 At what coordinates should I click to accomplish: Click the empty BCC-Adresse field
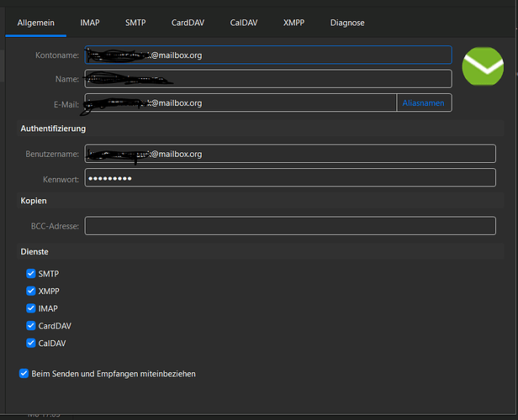pos(290,226)
